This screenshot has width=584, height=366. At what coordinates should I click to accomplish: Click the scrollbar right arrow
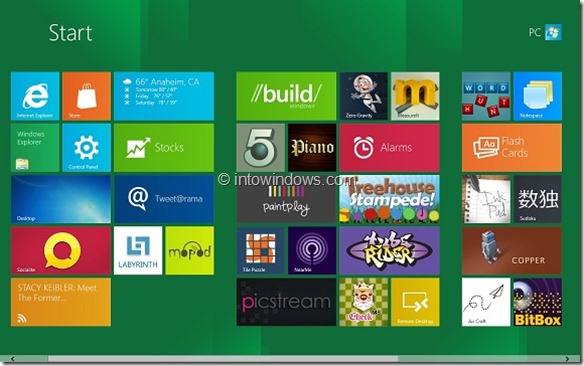[x=567, y=359]
